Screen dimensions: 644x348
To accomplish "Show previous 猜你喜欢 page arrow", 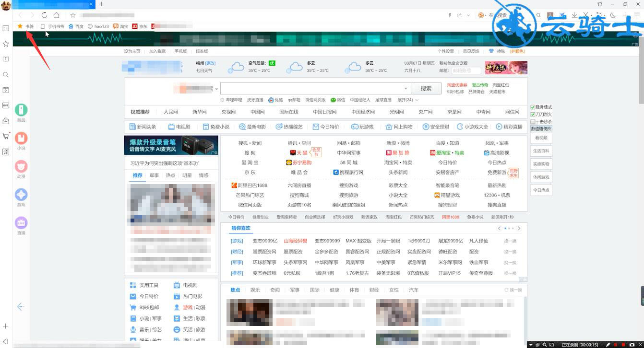I will tap(500, 228).
